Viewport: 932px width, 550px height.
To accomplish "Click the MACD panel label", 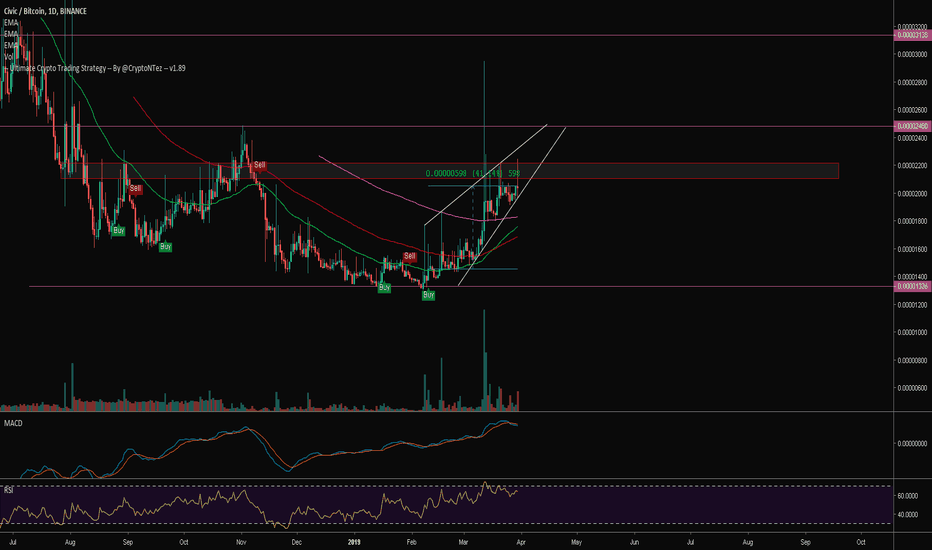I will (x=13, y=423).
